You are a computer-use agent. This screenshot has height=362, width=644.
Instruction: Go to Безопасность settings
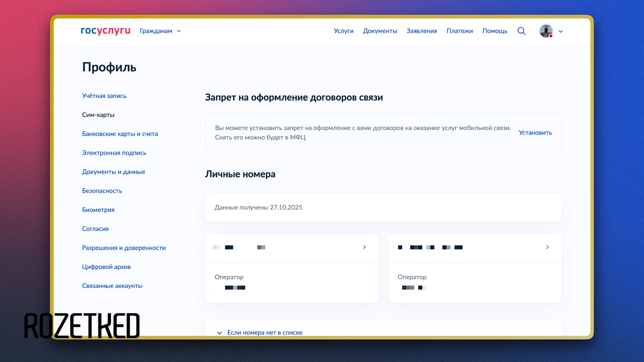point(102,191)
